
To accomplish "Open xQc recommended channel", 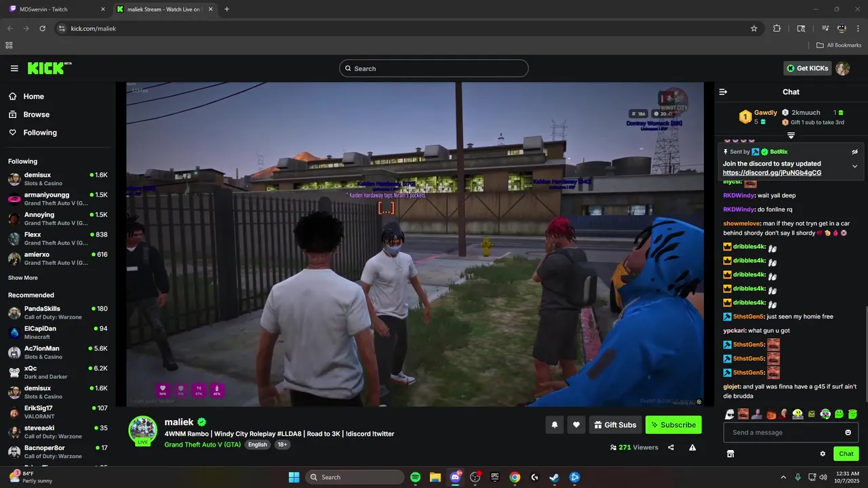I will 58,372.
